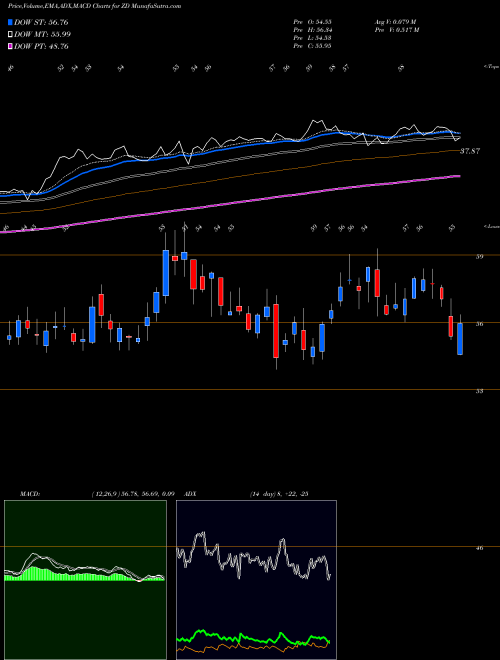The image size is (500, 660).
Task: Select the 'DOW ST: 56.76' legend label
Action: (x=41, y=22)
